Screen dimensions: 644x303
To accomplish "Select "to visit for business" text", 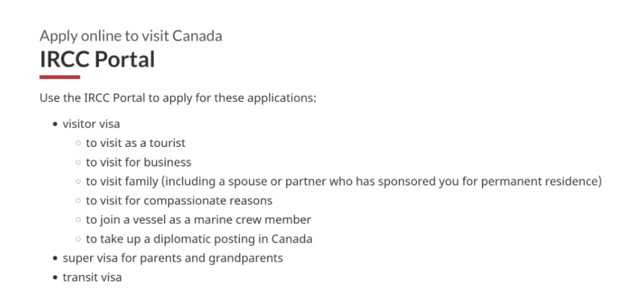I will coord(138,162).
